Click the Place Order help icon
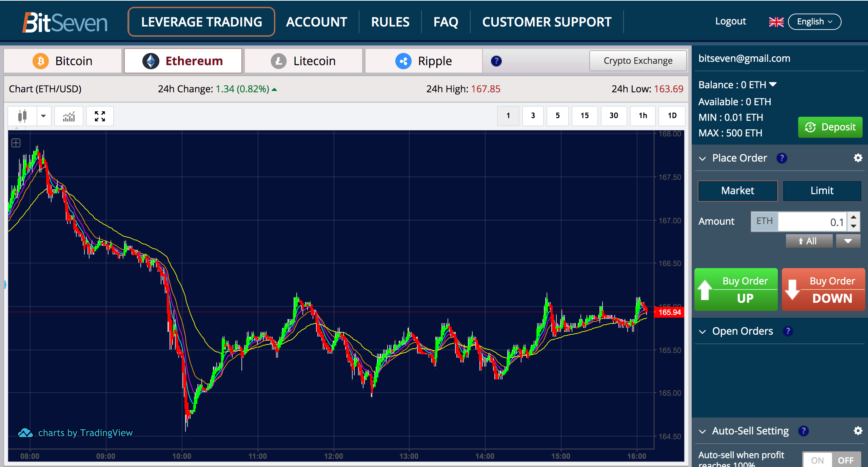 (x=782, y=158)
